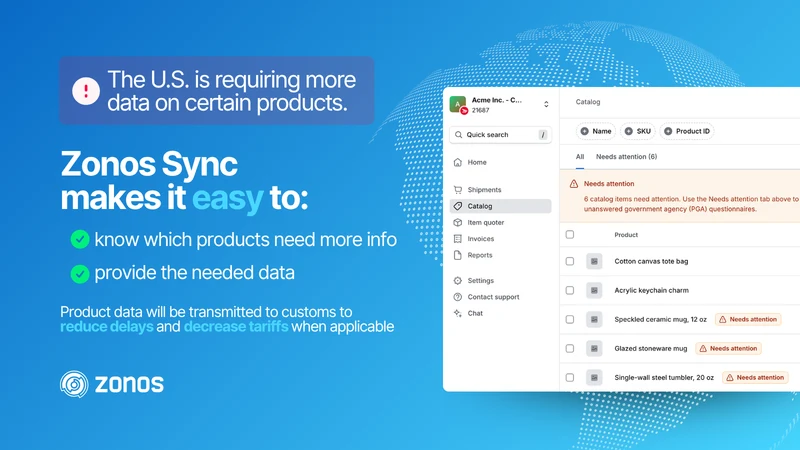Click the Acrylic keychain charm thumbnail
Image resolution: width=800 pixels, height=450 pixels.
(x=594, y=290)
